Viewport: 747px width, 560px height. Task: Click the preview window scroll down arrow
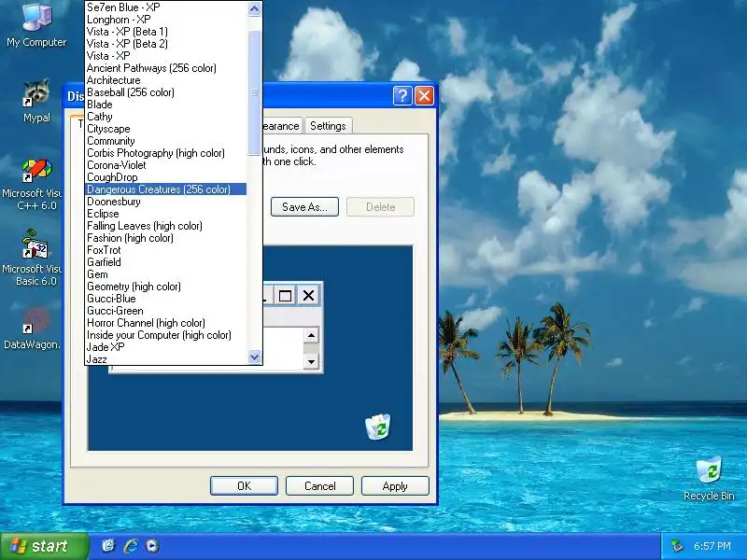coord(311,362)
